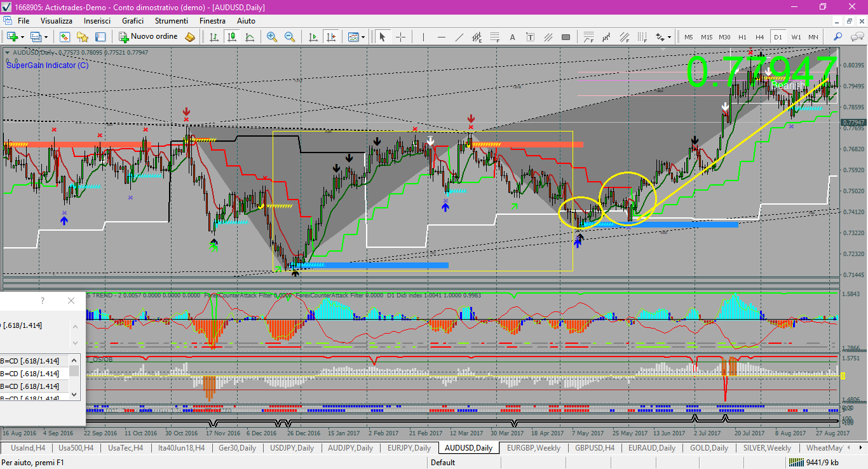Switch to the USDJPY,Daily chart tab
Viewport: 868px width, 469px height.
point(292,447)
